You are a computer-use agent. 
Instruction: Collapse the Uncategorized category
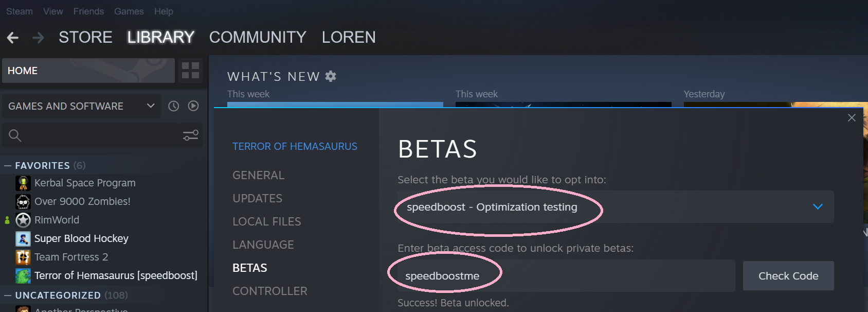[x=8, y=296]
